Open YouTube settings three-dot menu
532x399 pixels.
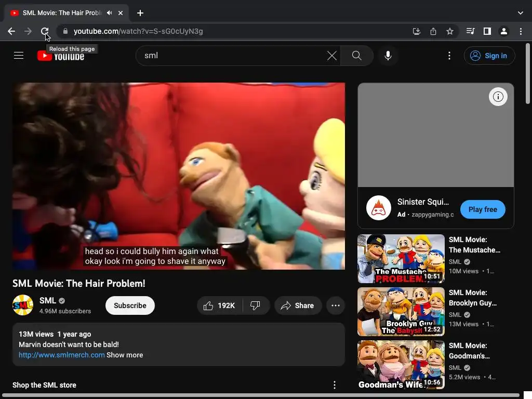(449, 55)
